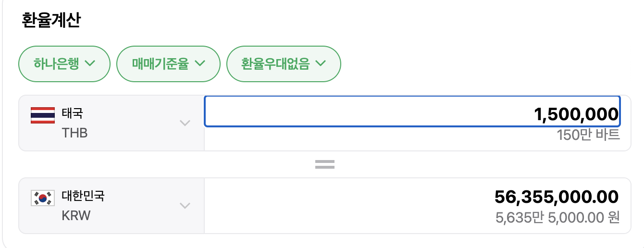Click the arrow icon on 매매기준율 pill
The width and height of the screenshot is (644, 248).
tap(200, 63)
